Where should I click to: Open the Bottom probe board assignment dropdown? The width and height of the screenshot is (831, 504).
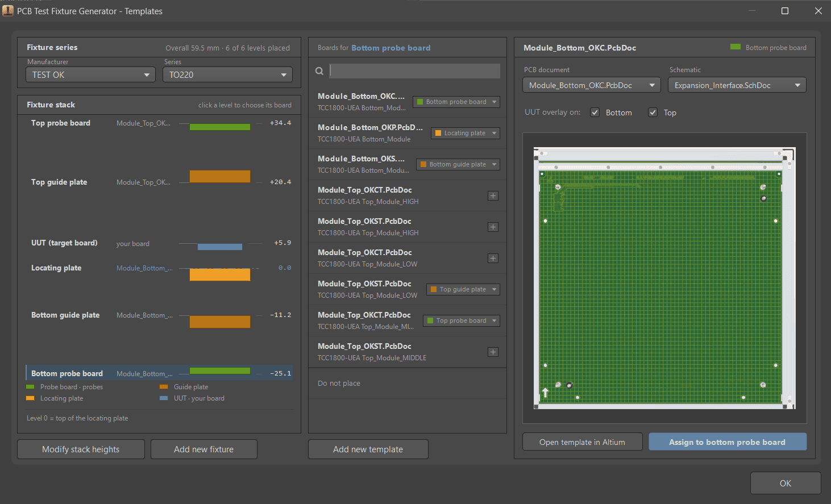pyautogui.click(x=456, y=102)
